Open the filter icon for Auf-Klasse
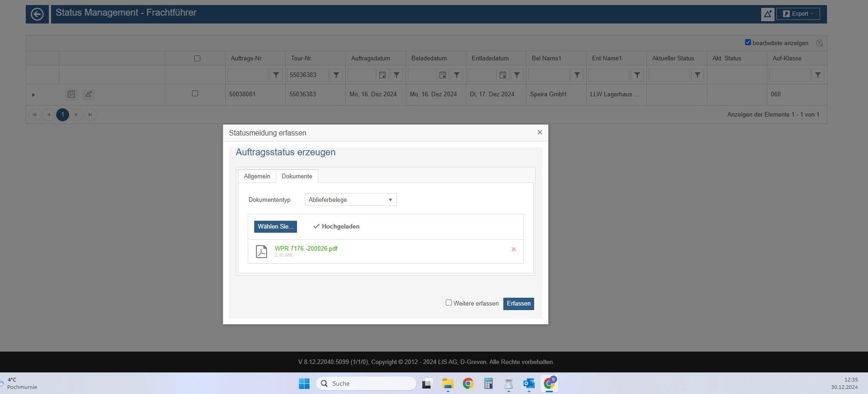 click(x=818, y=75)
